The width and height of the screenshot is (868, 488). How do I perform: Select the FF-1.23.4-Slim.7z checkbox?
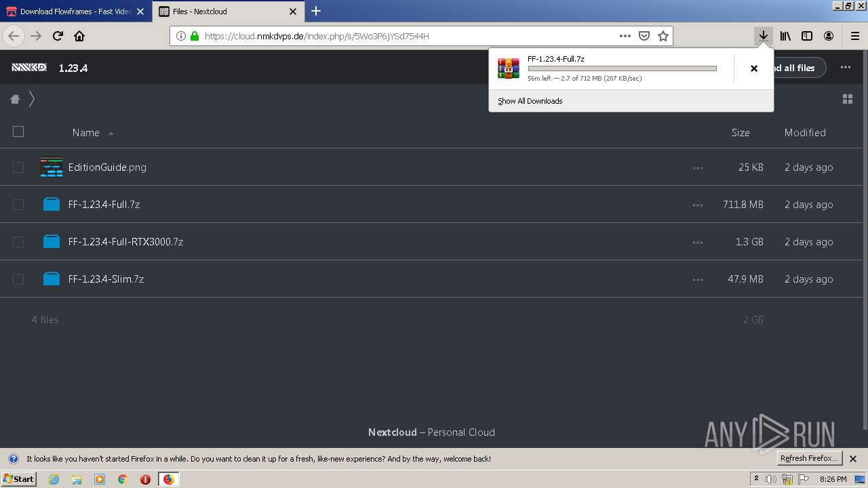[18, 279]
